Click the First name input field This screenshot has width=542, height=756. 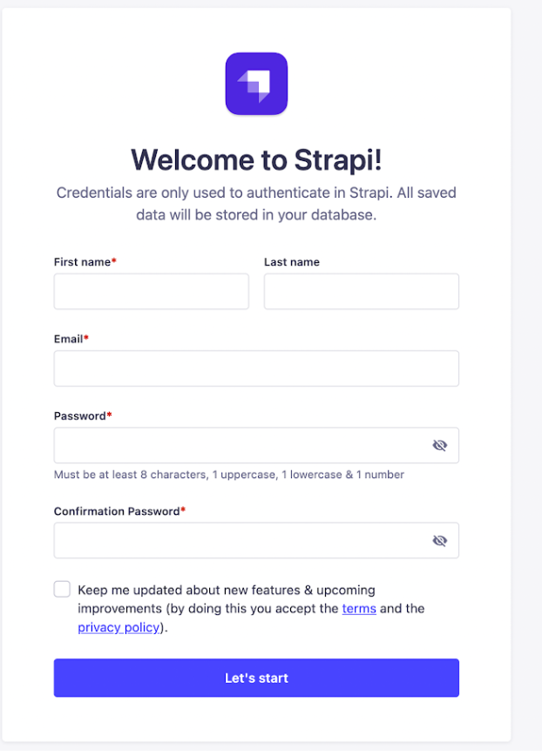[151, 291]
